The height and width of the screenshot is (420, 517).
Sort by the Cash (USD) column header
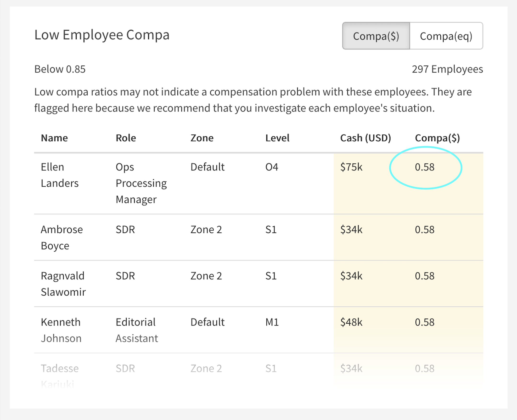[365, 138]
